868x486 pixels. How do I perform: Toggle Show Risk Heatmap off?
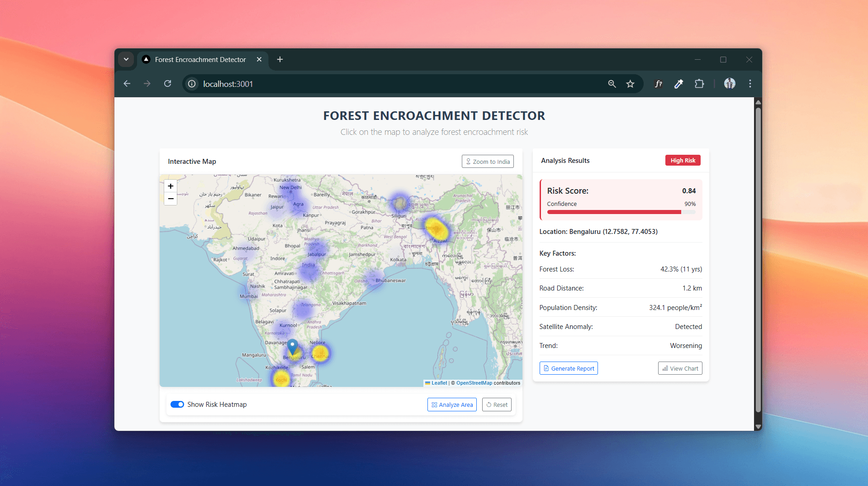tap(177, 404)
